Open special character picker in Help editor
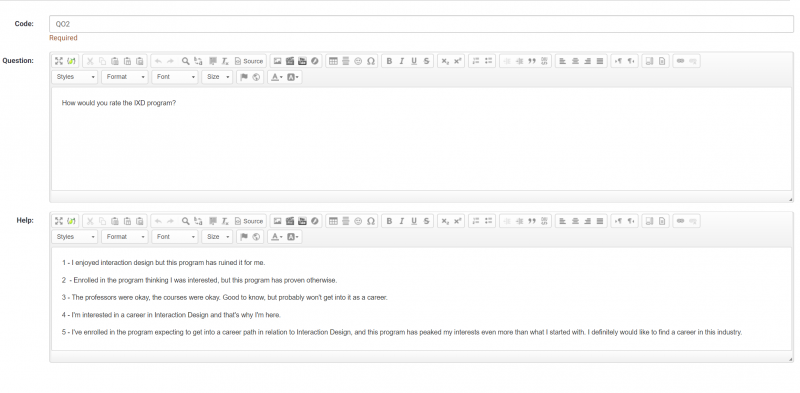Viewport: 800px width, 393px height. (x=371, y=222)
